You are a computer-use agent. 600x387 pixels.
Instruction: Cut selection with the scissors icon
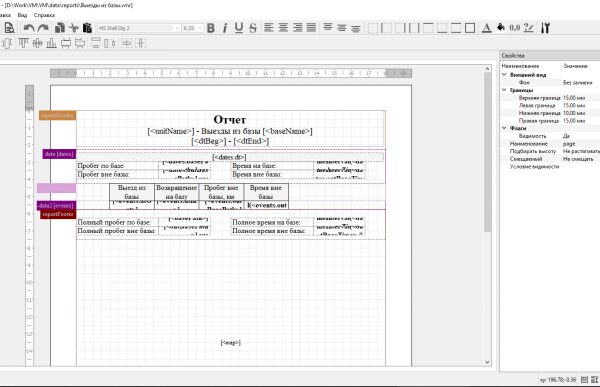[x=73, y=28]
